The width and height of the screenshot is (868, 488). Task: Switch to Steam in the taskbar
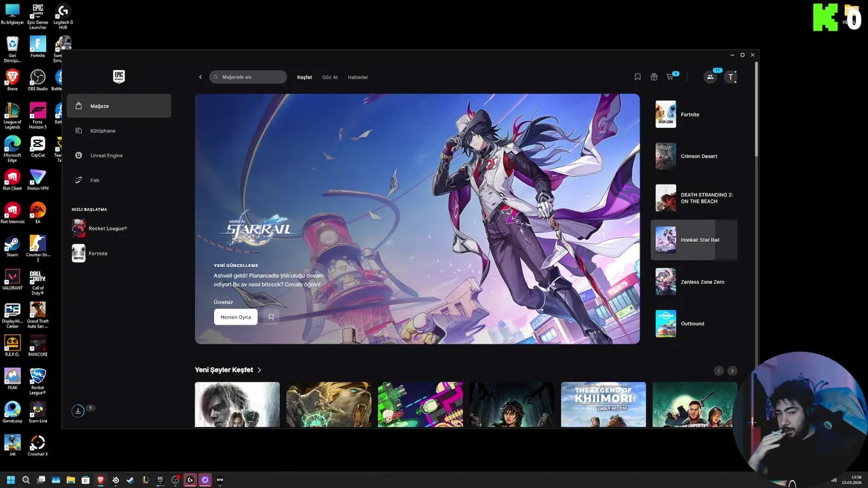130,480
